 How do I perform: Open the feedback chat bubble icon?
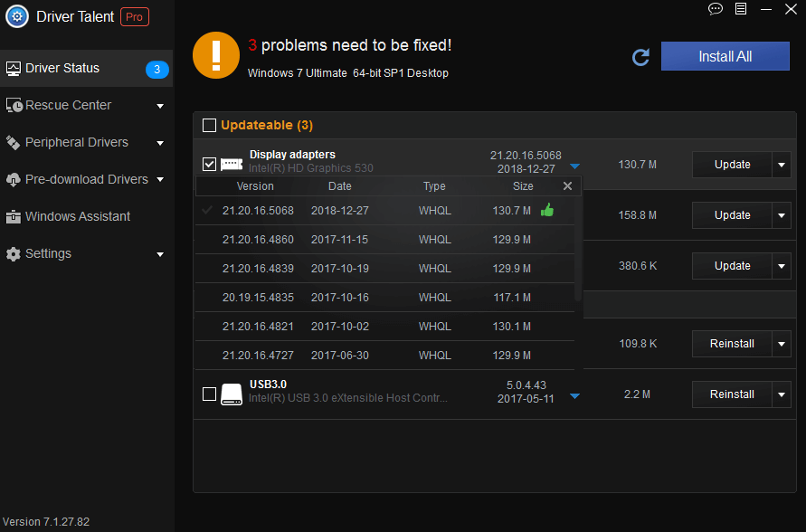coord(715,9)
